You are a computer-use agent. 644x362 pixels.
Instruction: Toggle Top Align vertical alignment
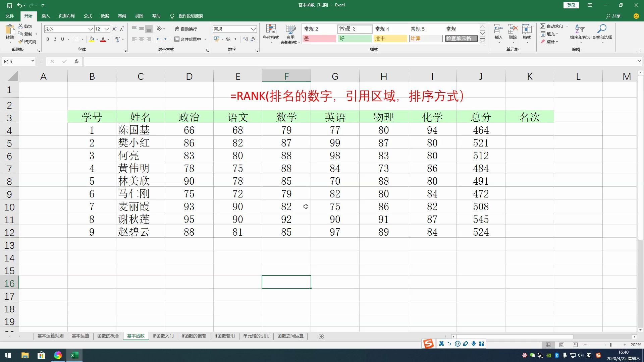pos(134,29)
